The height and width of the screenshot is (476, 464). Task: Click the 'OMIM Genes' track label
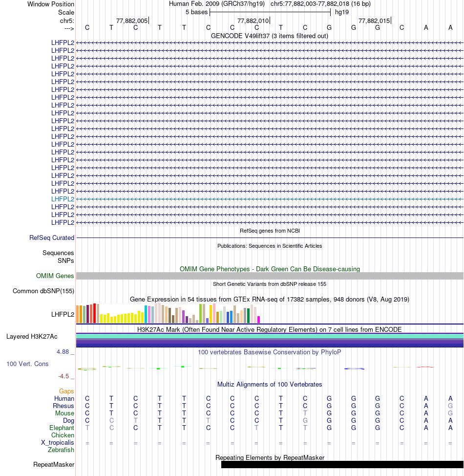point(55,276)
